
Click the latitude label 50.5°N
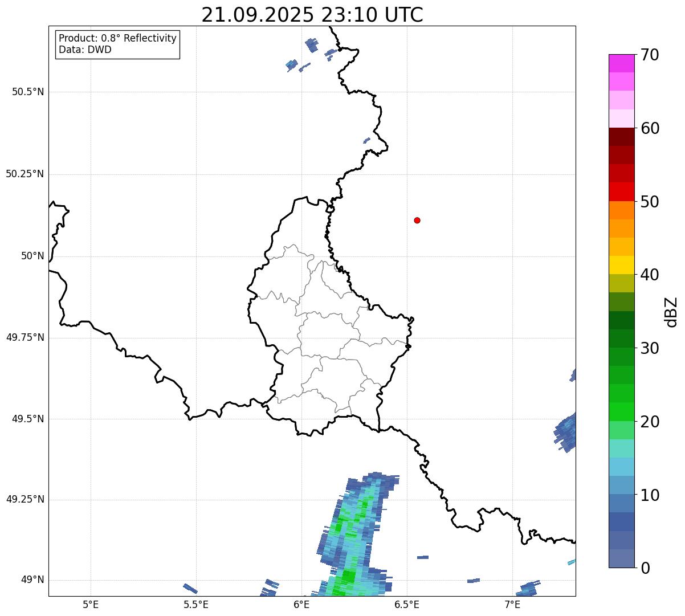click(x=28, y=92)
